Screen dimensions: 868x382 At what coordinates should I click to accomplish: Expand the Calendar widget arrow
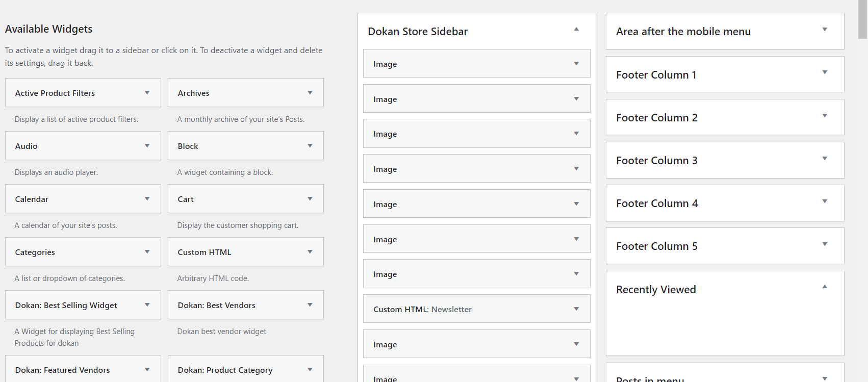pos(147,199)
